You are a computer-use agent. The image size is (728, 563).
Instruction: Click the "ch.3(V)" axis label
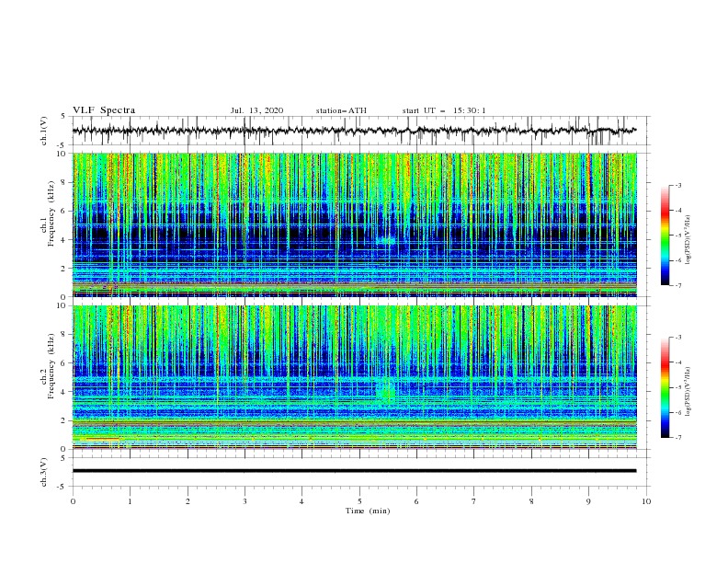[44, 472]
